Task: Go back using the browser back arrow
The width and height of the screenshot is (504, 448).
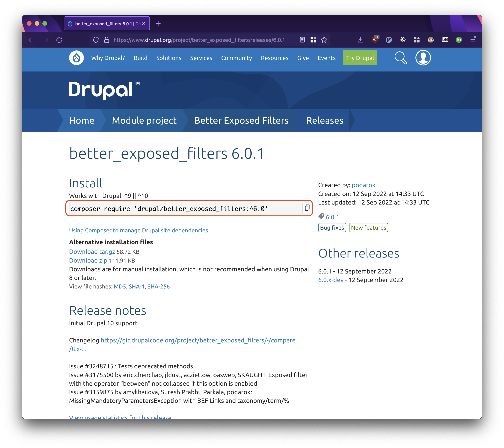Action: click(31, 40)
